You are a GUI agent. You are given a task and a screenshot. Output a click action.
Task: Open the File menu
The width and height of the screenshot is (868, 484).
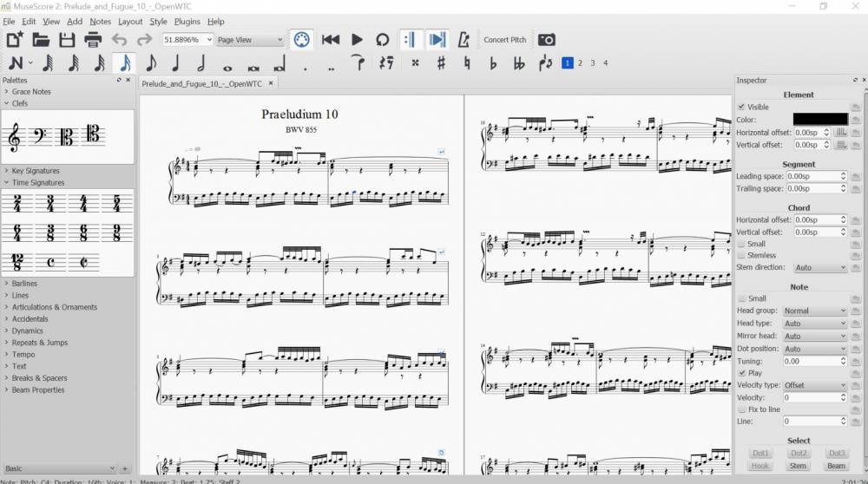9,22
